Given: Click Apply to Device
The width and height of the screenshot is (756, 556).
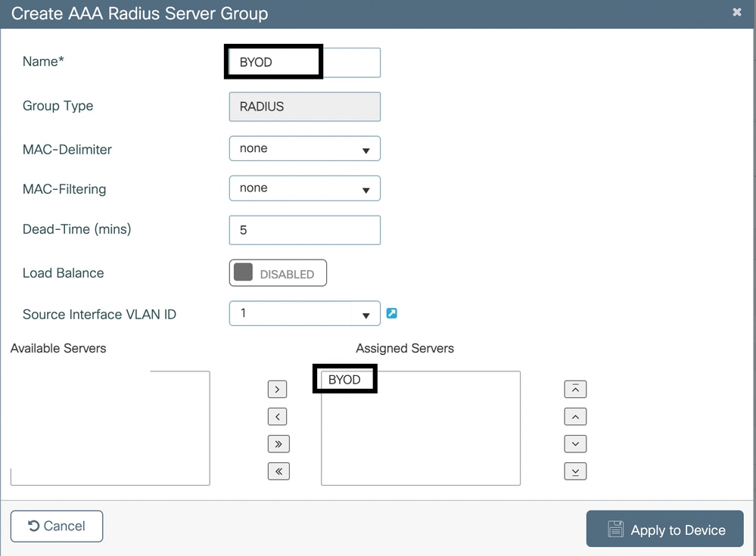Looking at the screenshot, I should tap(664, 529).
